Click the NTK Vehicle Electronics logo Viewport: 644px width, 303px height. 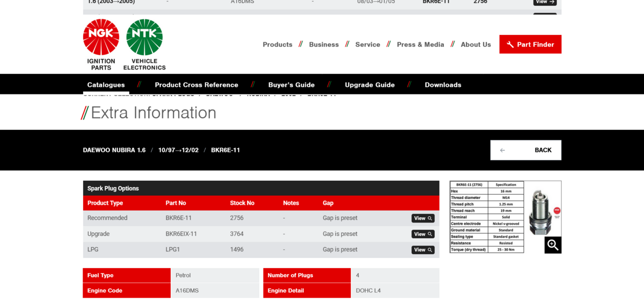point(144,45)
